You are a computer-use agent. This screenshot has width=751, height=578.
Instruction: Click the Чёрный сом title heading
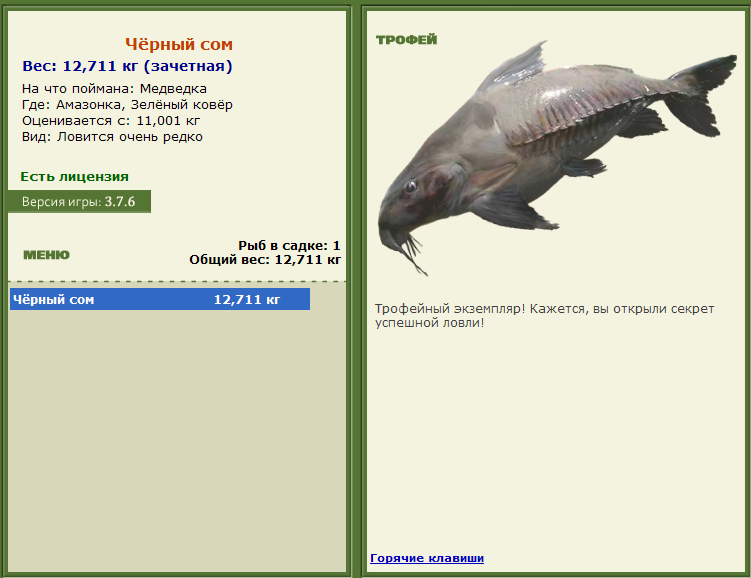point(179,45)
